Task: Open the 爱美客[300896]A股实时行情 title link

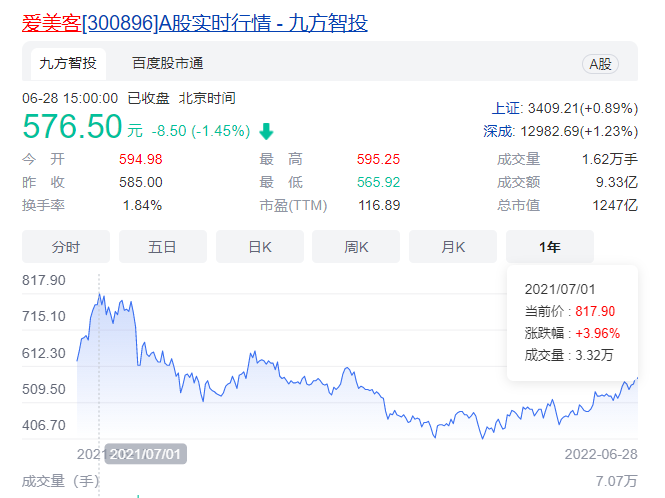Action: point(195,23)
